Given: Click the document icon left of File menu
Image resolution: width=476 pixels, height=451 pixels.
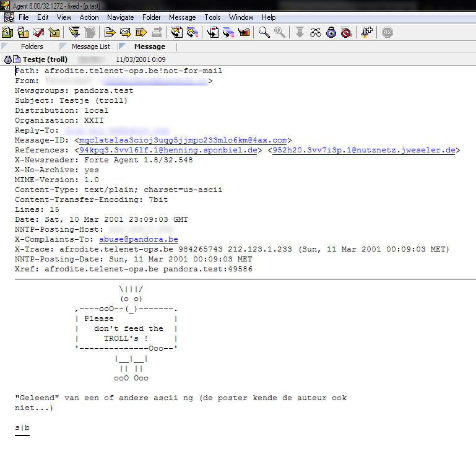Looking at the screenshot, I should pyautogui.click(x=9, y=17).
